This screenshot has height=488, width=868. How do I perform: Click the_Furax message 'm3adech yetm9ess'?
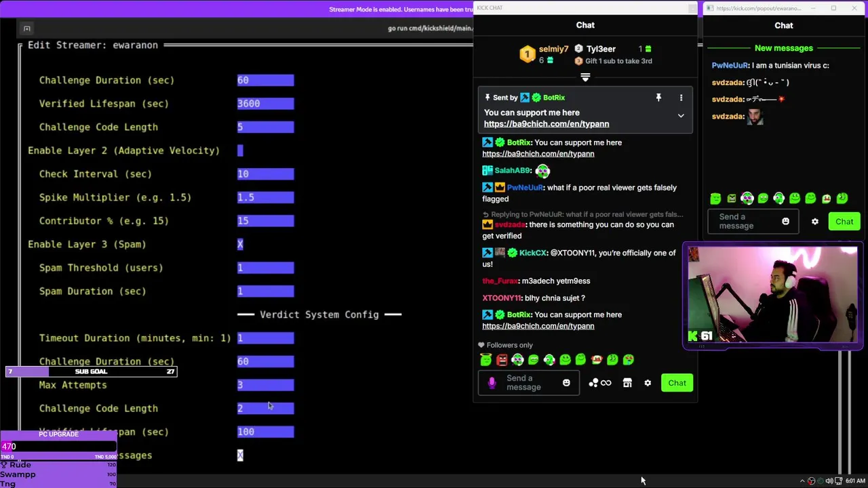tap(536, 281)
